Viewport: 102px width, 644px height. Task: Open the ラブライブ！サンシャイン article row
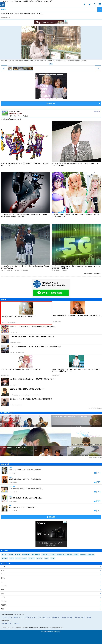tap(51, 329)
